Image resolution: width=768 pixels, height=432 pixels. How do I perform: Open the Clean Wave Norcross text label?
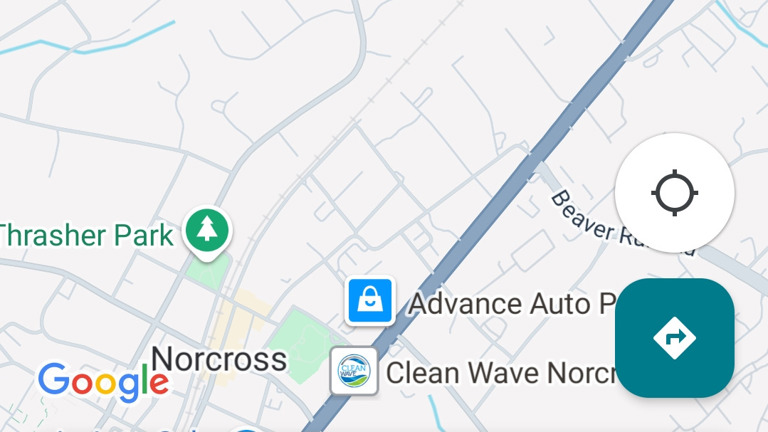(501, 373)
